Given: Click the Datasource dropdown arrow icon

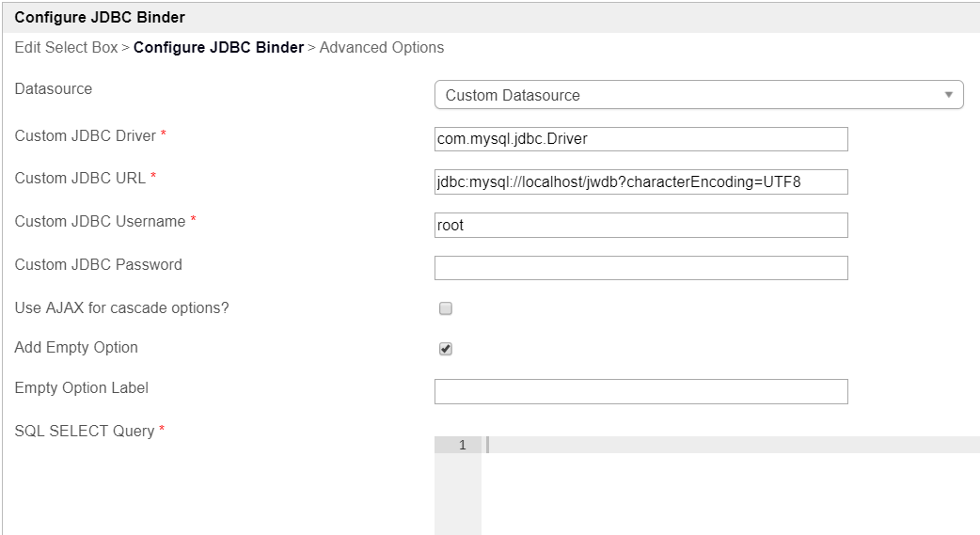Looking at the screenshot, I should tap(949, 95).
